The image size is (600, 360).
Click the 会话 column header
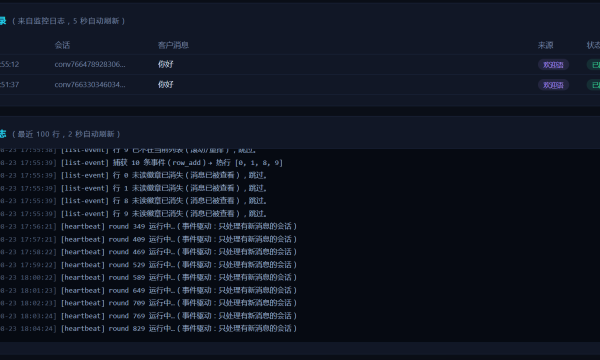point(62,45)
